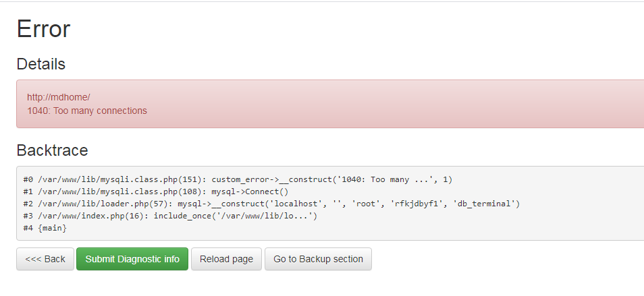The width and height of the screenshot is (644, 296).
Task: Click the "Error" page heading
Action: point(43,28)
